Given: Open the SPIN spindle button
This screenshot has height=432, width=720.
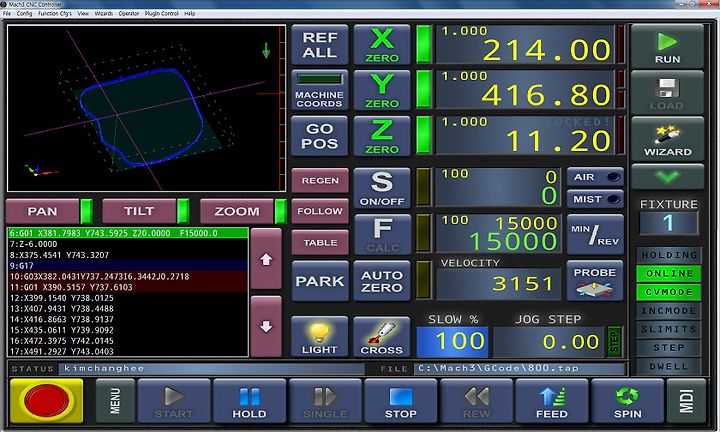Looking at the screenshot, I should [x=627, y=401].
